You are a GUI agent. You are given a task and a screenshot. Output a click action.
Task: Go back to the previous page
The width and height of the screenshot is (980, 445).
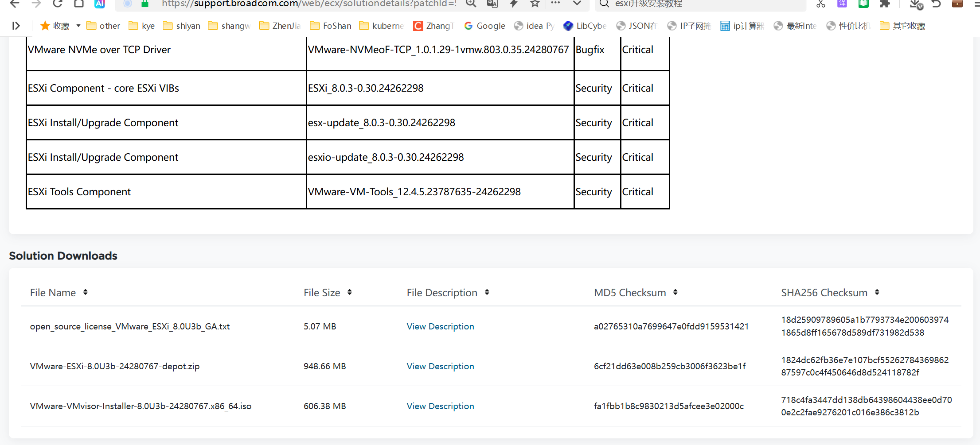pos(15,4)
